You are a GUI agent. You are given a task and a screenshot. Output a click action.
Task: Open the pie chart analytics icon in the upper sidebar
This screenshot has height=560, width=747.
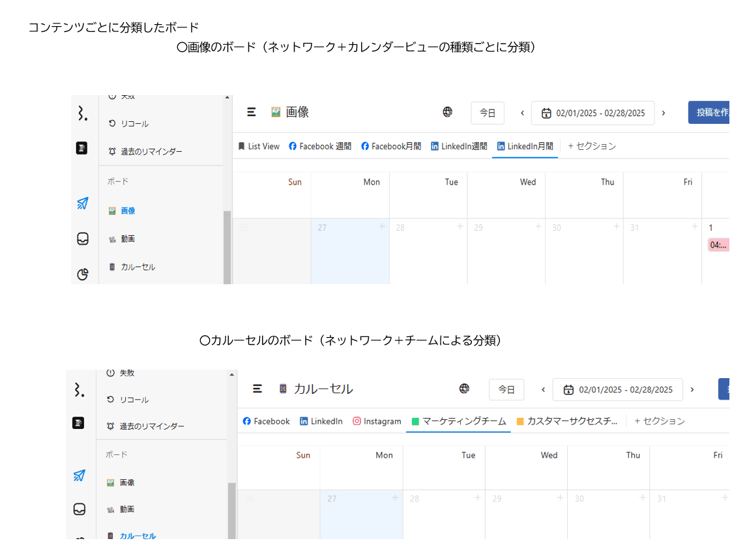click(x=83, y=274)
